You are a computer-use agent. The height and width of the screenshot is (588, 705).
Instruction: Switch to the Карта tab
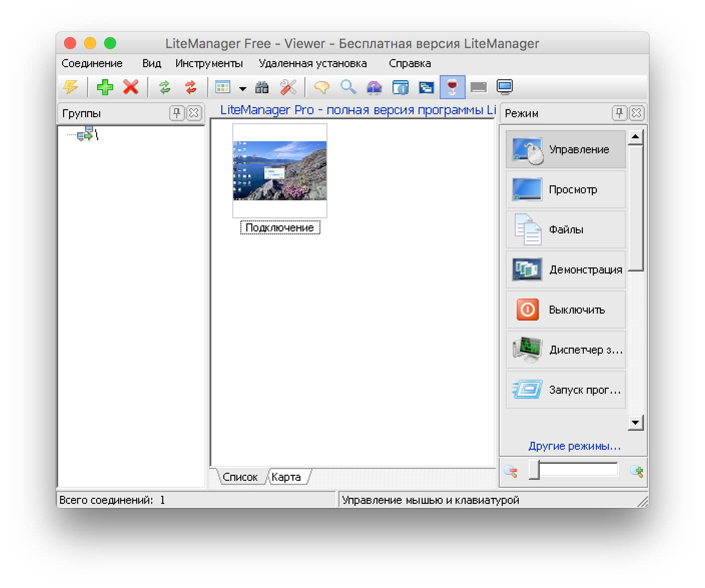pos(286,477)
